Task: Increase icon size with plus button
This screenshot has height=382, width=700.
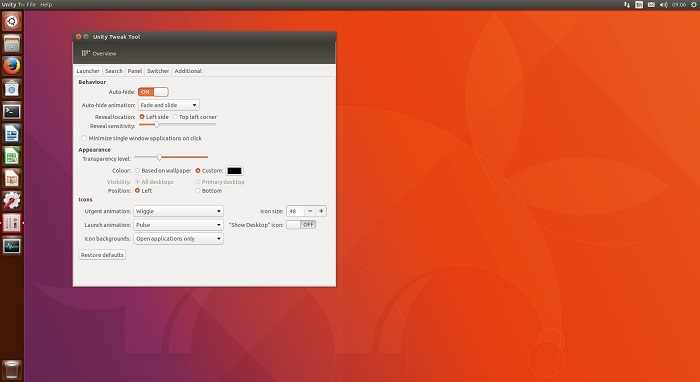Action: click(x=321, y=211)
